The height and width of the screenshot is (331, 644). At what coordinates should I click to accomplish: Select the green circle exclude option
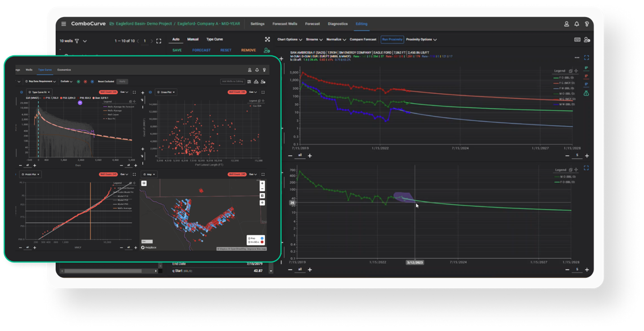point(78,82)
